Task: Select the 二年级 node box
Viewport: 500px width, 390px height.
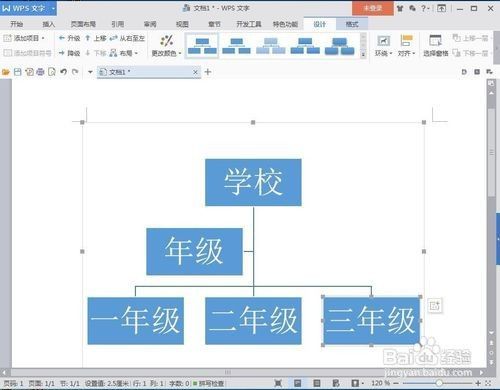Action: [x=253, y=321]
